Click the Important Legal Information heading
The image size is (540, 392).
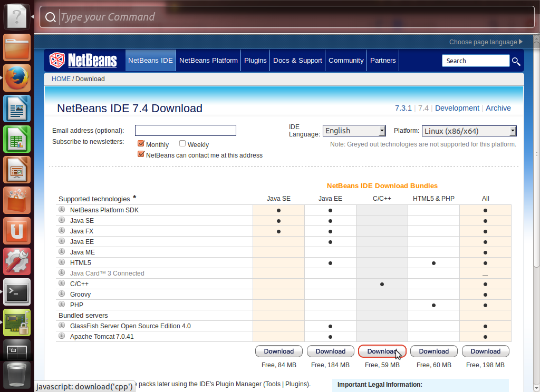click(380, 385)
